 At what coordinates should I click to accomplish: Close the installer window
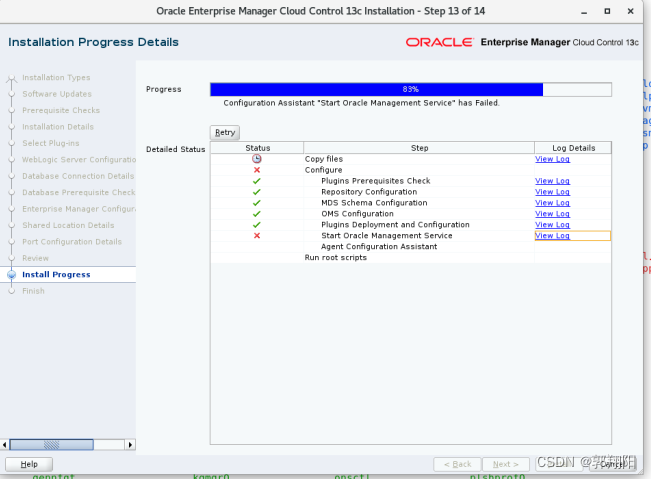click(630, 11)
